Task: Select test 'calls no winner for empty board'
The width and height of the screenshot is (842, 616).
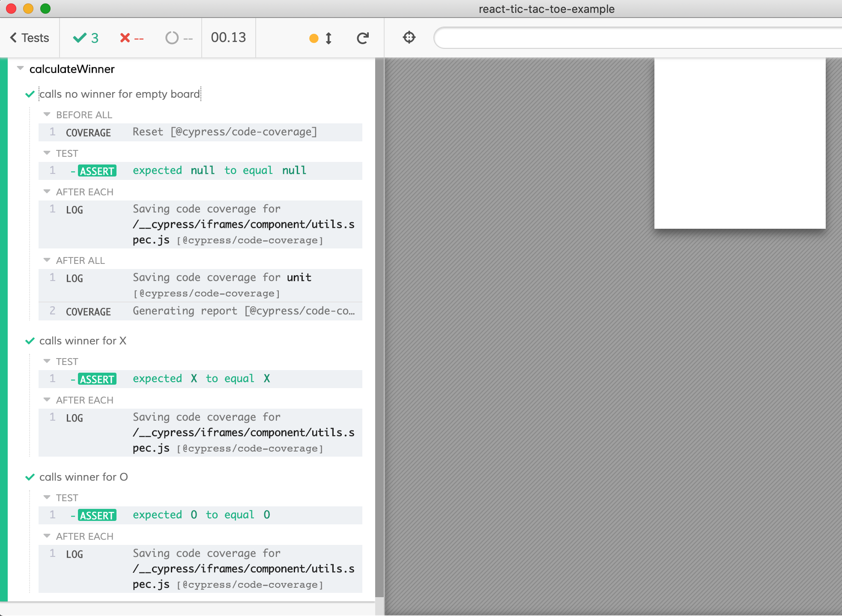Action: click(x=119, y=94)
